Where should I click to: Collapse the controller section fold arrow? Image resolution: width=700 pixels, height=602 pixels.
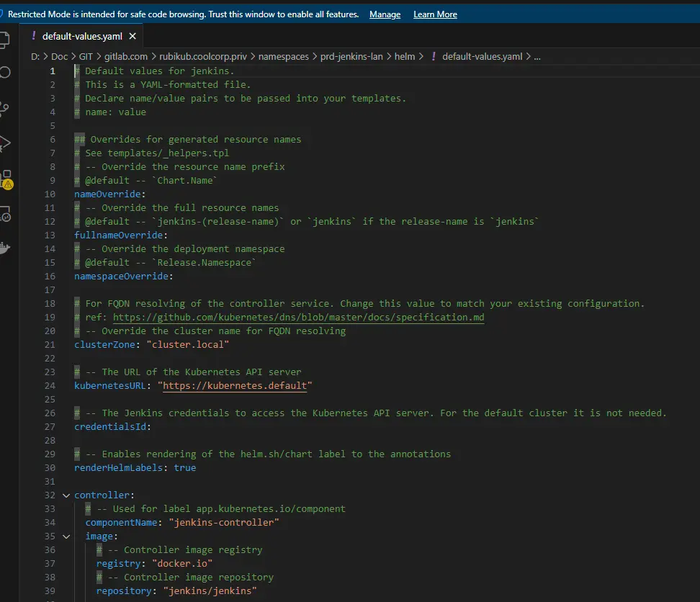(x=66, y=495)
